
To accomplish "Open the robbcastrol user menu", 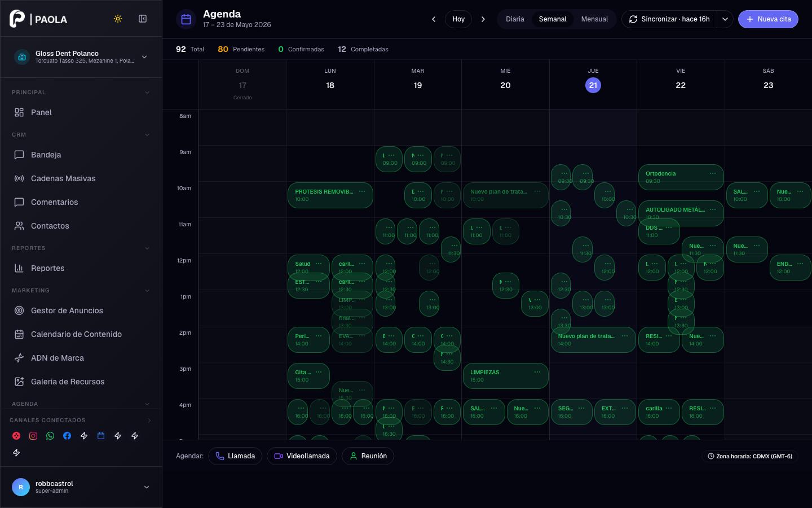I will (81, 487).
